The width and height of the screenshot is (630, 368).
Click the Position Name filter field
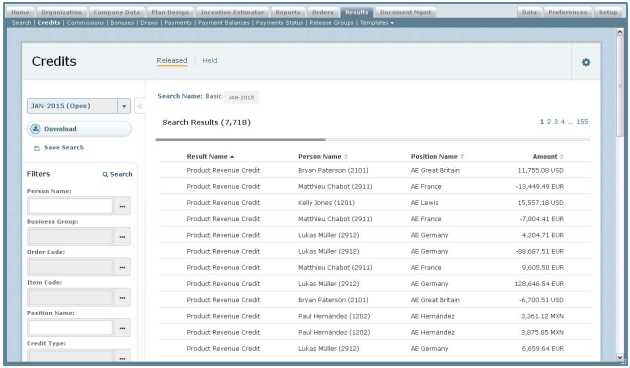[71, 328]
